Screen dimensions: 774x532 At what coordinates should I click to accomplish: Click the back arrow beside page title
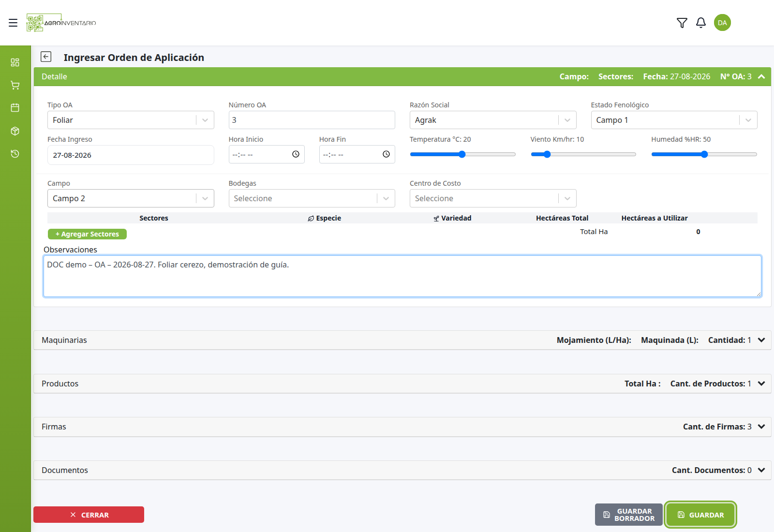click(x=46, y=57)
